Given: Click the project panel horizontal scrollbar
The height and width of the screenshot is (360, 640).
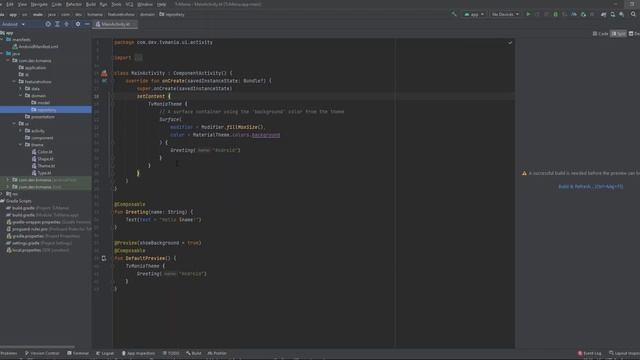Looking at the screenshot, I should tap(38, 347).
